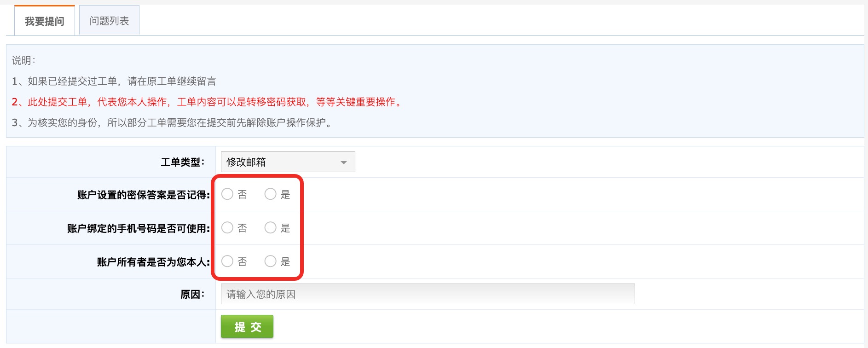Click the first note about 原工单继续留言
This screenshot has width=868, height=348.
pos(114,81)
